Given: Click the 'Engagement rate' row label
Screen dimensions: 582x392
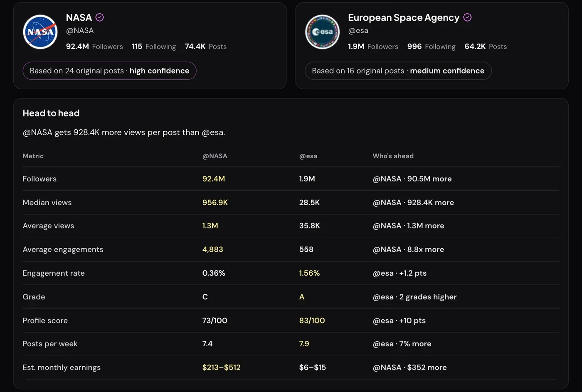Looking at the screenshot, I should (54, 273).
